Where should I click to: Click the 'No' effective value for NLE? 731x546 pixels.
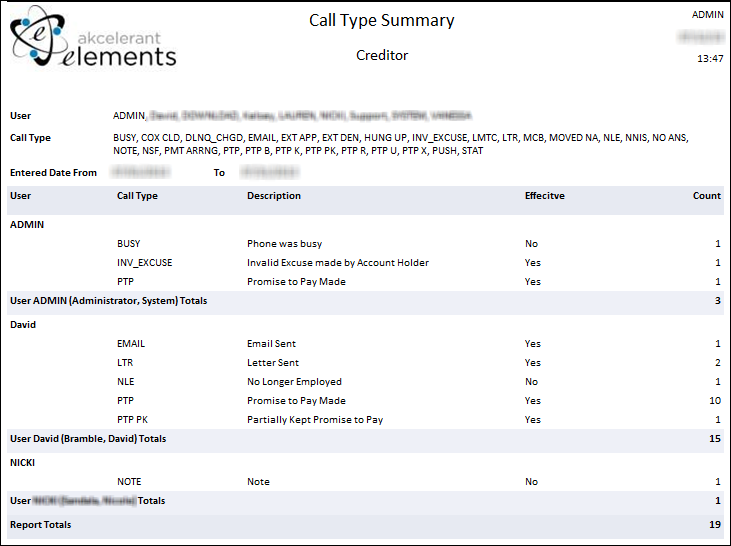click(x=531, y=382)
